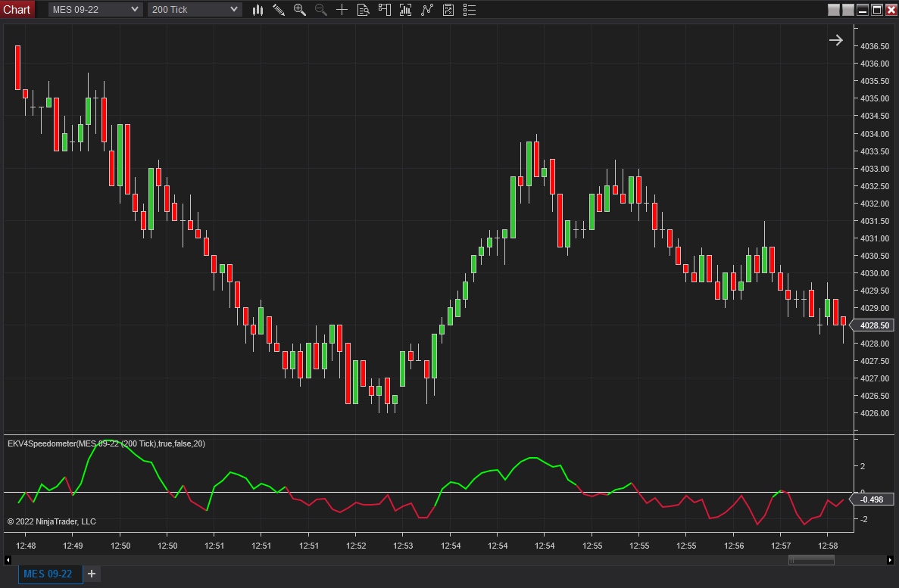Image resolution: width=899 pixels, height=588 pixels.
Task: Close the chart window
Action: coord(891,10)
